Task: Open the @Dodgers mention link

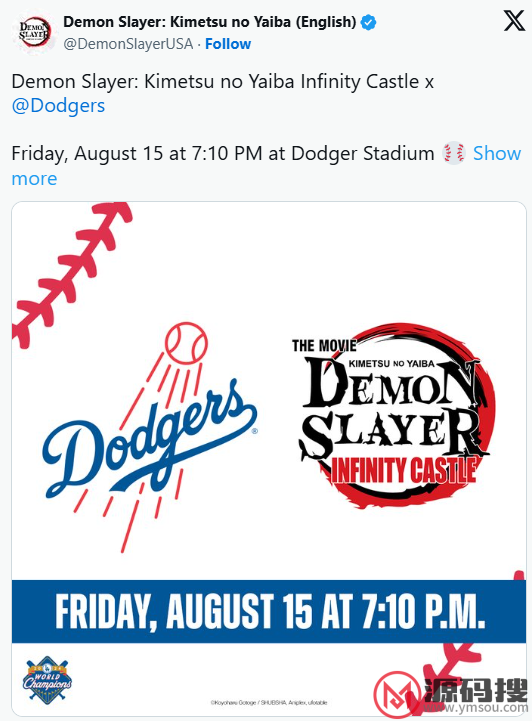Action: click(58, 105)
